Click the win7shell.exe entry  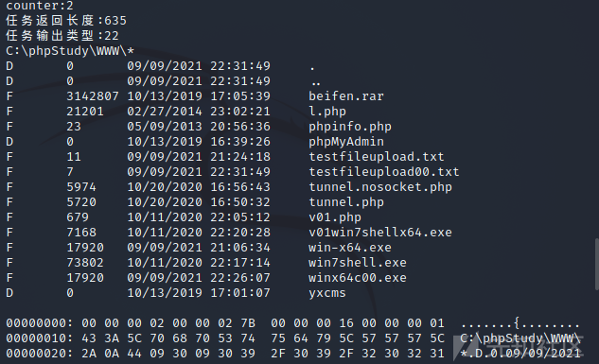click(357, 263)
